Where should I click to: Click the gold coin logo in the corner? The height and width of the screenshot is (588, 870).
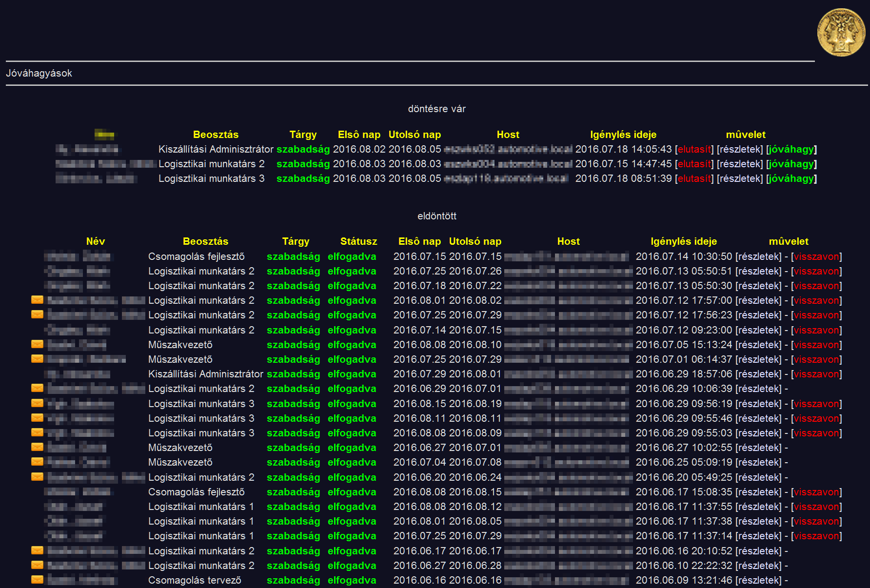pyautogui.click(x=841, y=33)
